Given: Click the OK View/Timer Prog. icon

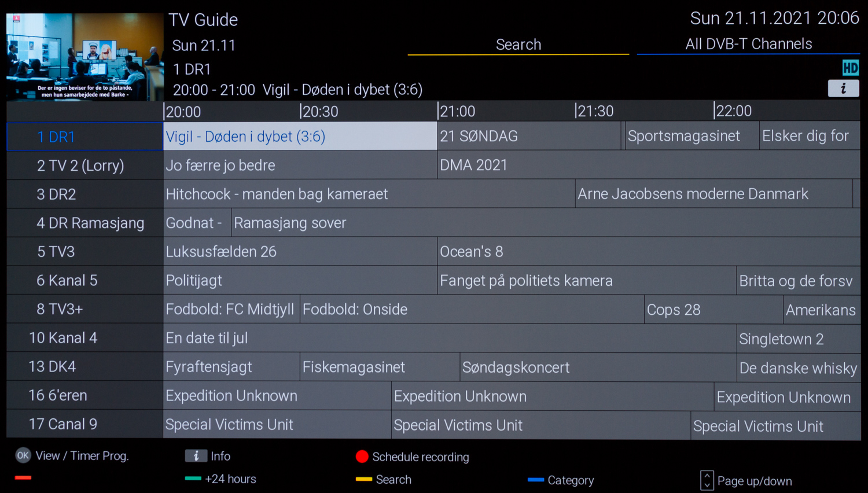Looking at the screenshot, I should [x=23, y=455].
